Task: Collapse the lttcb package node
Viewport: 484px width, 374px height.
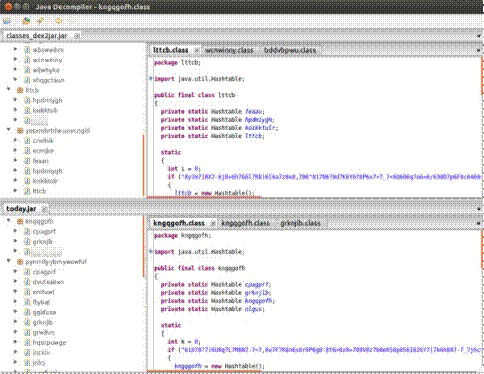Action: (x=9, y=90)
